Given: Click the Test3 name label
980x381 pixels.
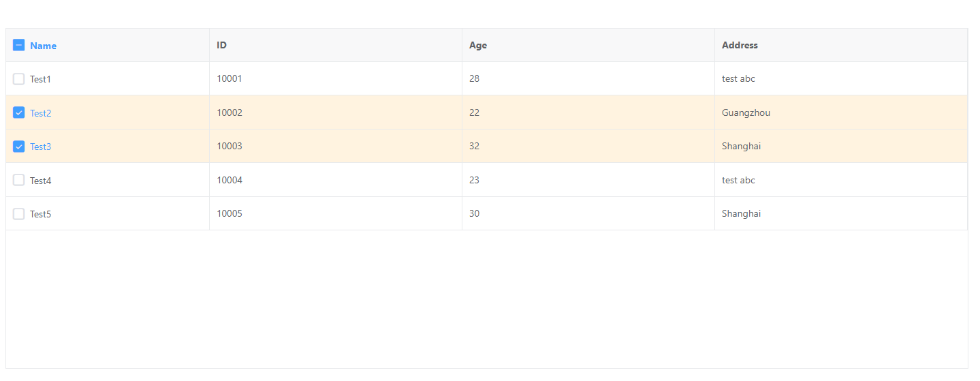Looking at the screenshot, I should click(40, 147).
